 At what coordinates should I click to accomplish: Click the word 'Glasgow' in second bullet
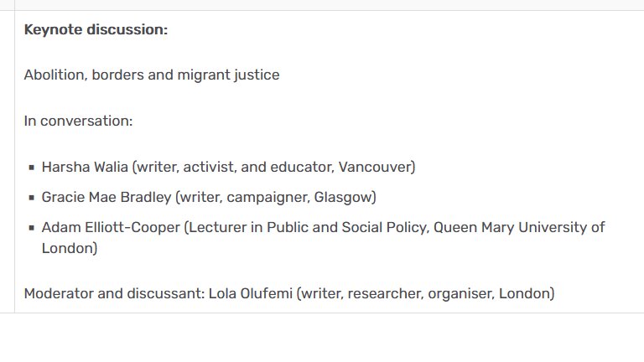pyautogui.click(x=343, y=198)
